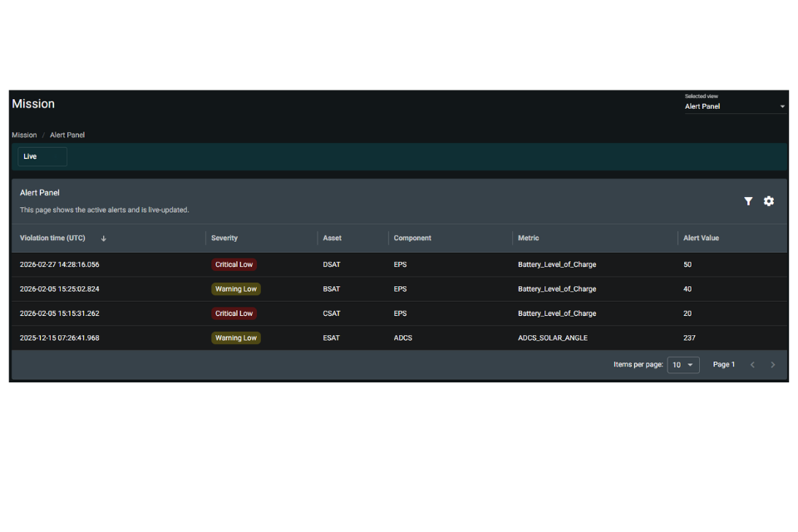Open Alert Panel settings gear
Viewport: 798px width, 532px height.
coord(768,201)
